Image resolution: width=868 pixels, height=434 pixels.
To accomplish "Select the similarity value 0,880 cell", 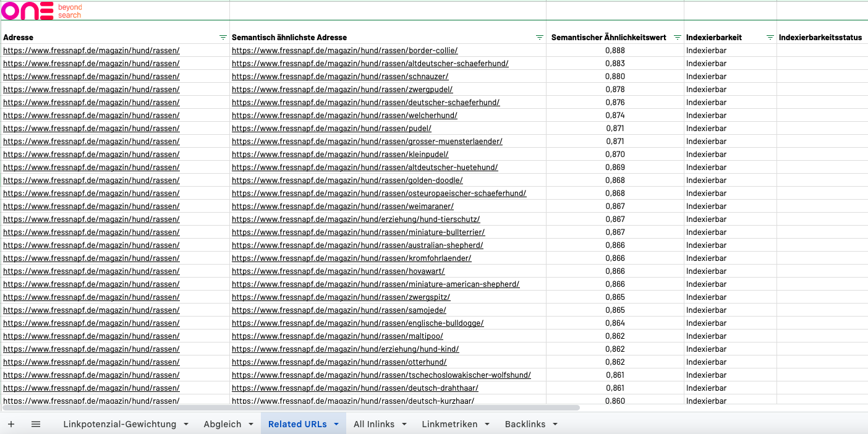I will pos(615,77).
